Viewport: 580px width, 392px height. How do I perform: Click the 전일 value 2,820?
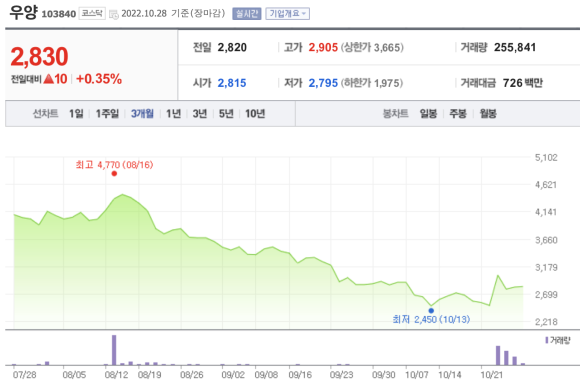coord(232,47)
